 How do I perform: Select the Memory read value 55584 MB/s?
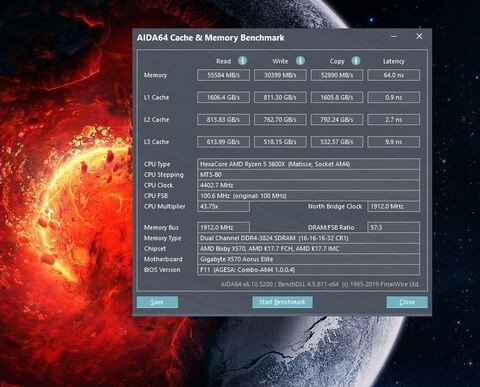click(223, 75)
